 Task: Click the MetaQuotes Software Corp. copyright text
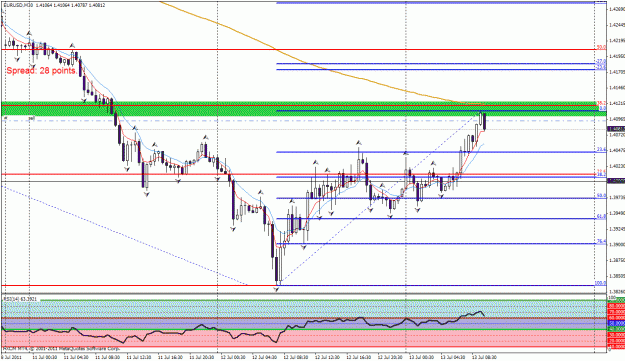click(62, 349)
